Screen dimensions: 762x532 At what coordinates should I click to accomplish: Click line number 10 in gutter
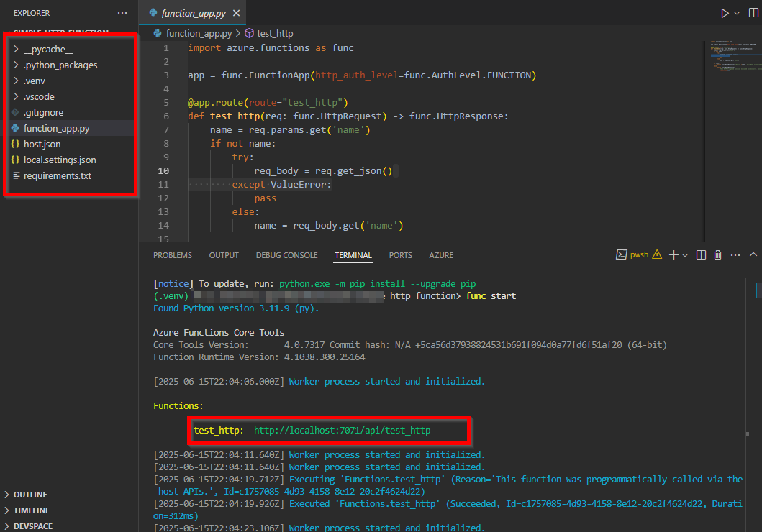tap(163, 171)
